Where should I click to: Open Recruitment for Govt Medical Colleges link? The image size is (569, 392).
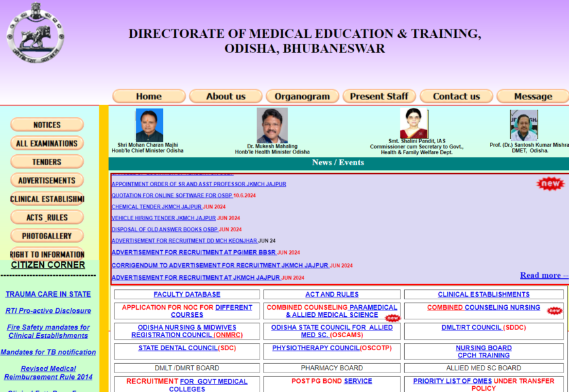(x=187, y=385)
